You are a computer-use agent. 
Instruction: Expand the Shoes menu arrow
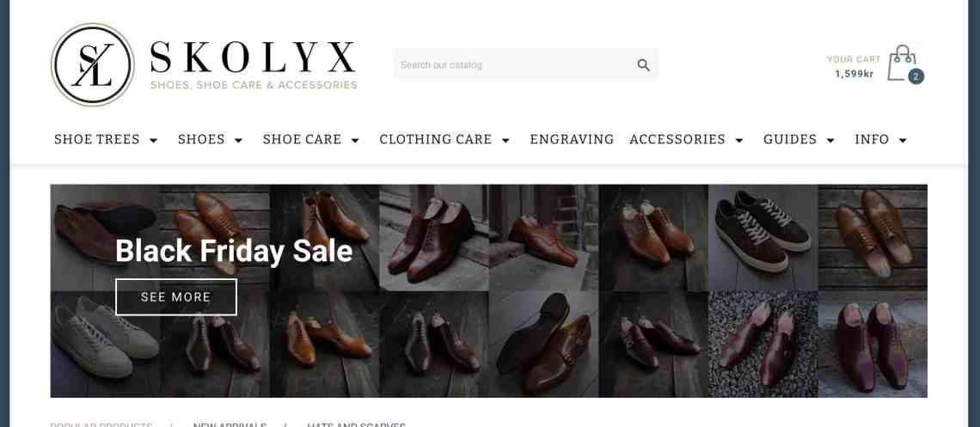click(238, 140)
